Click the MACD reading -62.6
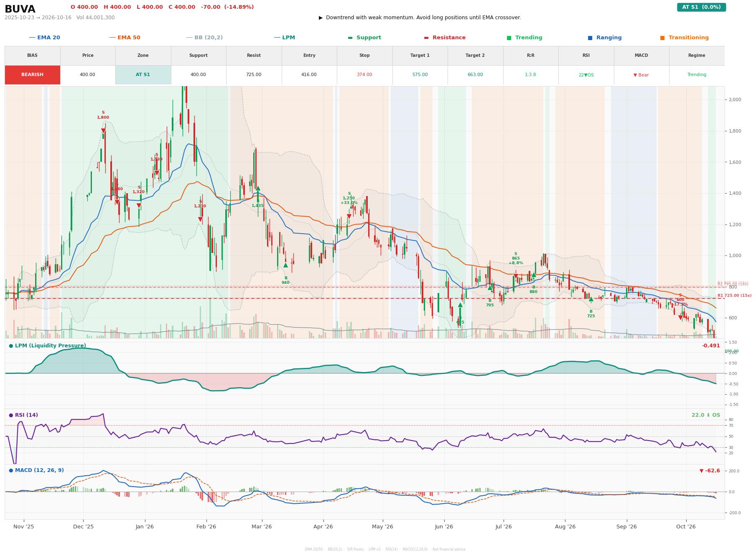Viewport: 756px width, 556px height. [710, 471]
